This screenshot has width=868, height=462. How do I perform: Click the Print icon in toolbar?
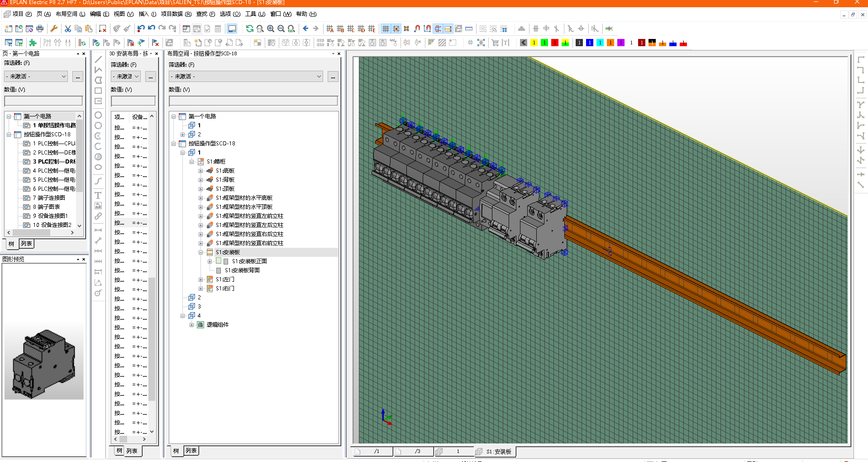point(40,29)
